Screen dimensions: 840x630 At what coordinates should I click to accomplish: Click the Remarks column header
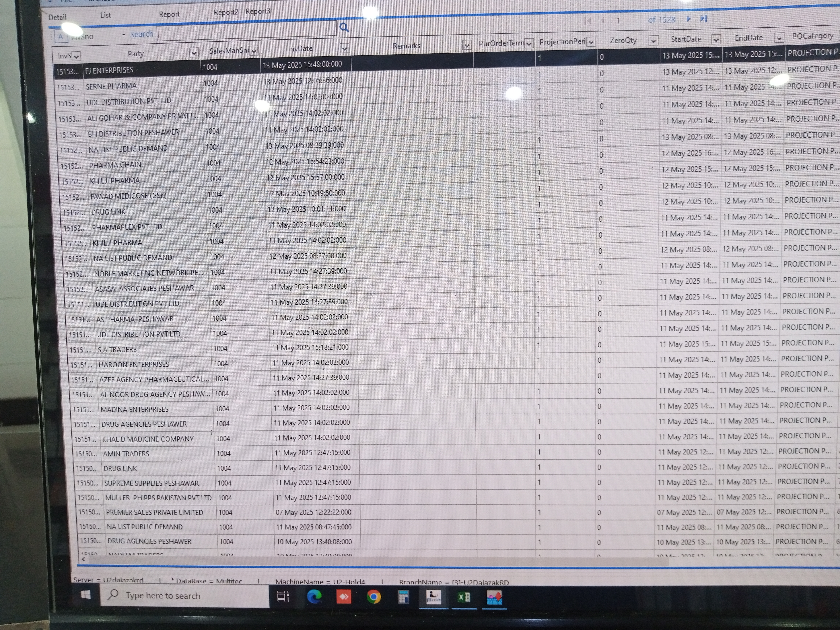(406, 46)
